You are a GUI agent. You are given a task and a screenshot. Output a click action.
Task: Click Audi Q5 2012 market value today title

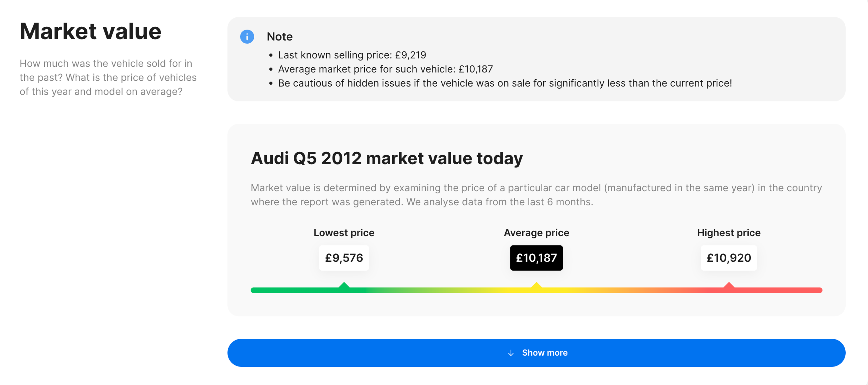point(387,158)
